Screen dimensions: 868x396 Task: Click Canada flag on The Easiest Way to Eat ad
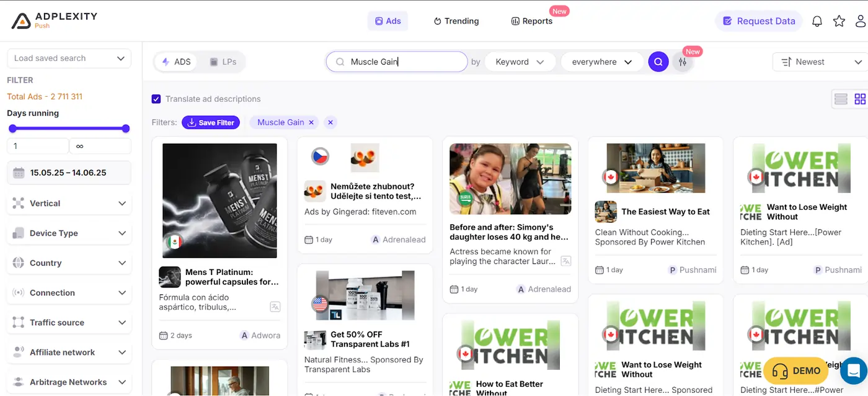pos(611,177)
